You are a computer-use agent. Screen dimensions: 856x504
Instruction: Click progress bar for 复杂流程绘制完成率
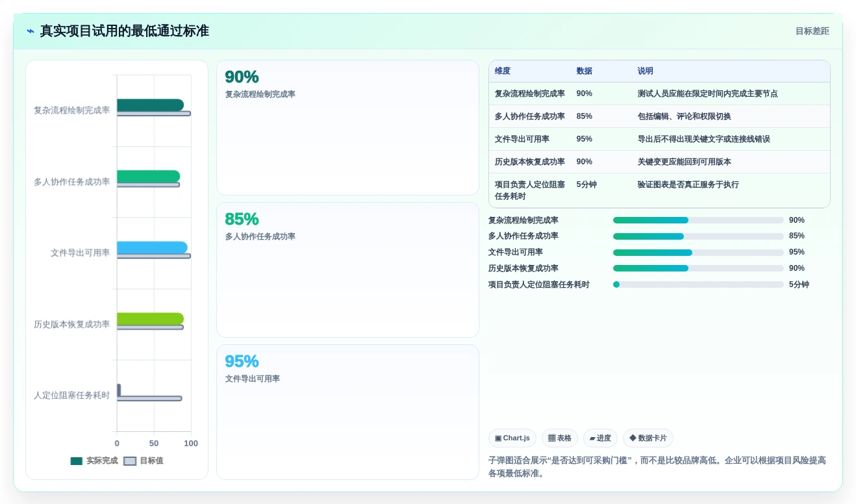[x=698, y=220]
